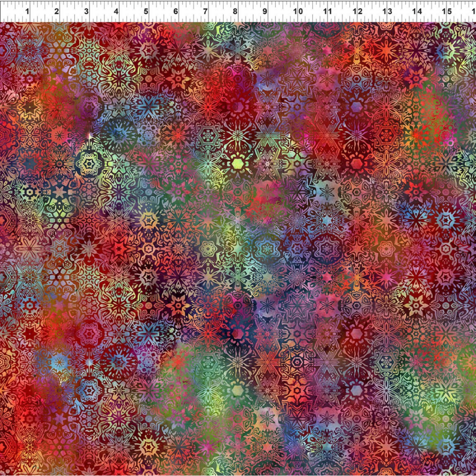Click the ruler label 1
Image resolution: width=476 pixels, height=476 pixels.
pyautogui.click(x=27, y=12)
